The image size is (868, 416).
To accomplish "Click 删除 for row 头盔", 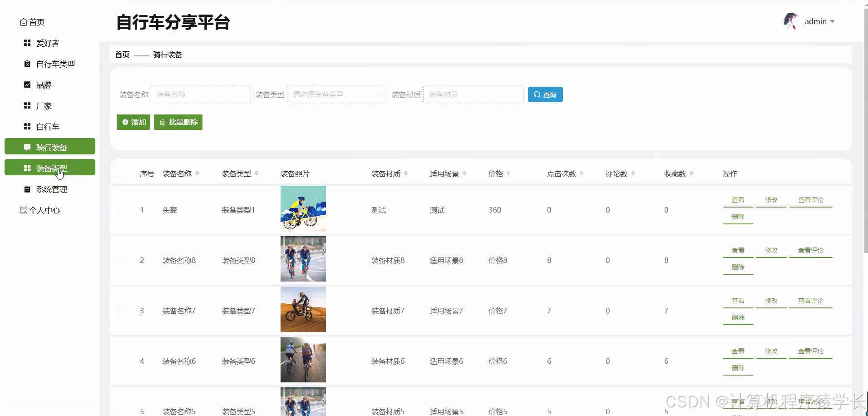I will click(x=738, y=217).
